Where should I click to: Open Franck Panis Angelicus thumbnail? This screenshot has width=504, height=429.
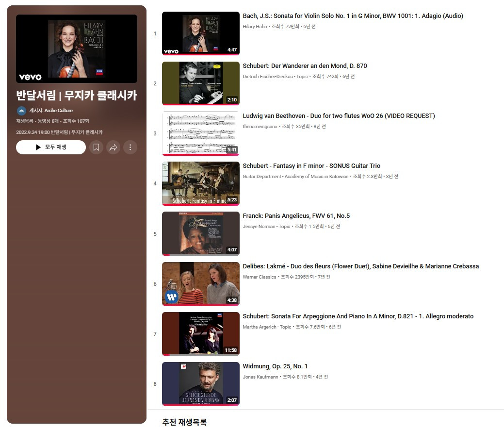[x=200, y=233]
